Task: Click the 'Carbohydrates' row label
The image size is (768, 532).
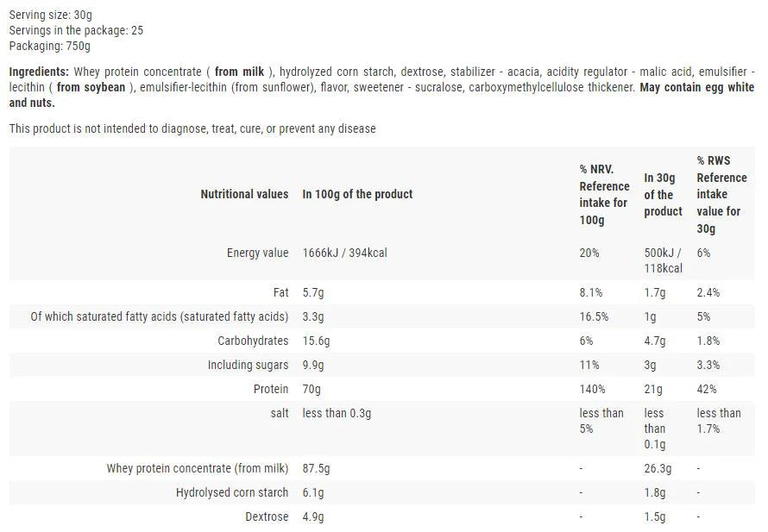Action: coord(253,341)
